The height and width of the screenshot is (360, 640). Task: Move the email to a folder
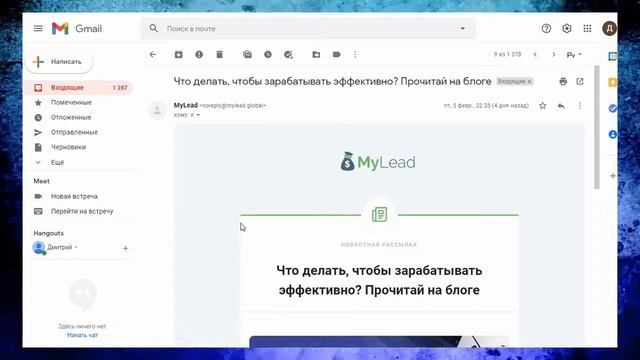(x=316, y=54)
